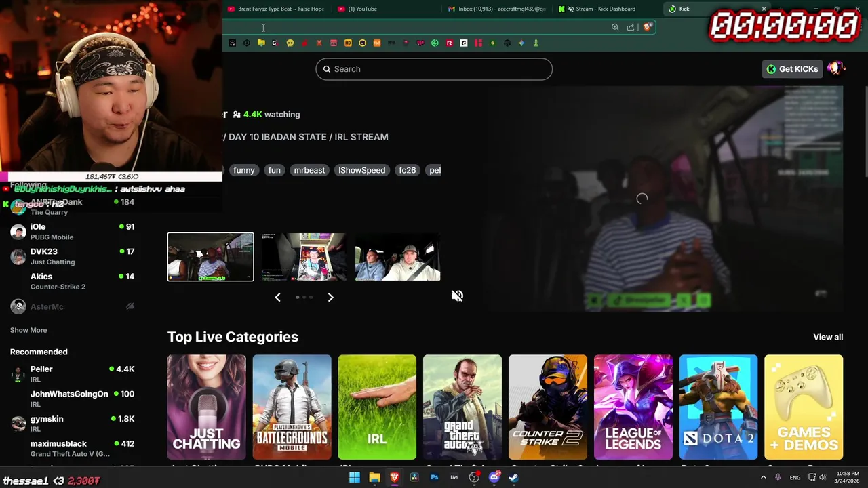Open the IRL category card
This screenshot has height=488, width=868.
click(x=377, y=407)
